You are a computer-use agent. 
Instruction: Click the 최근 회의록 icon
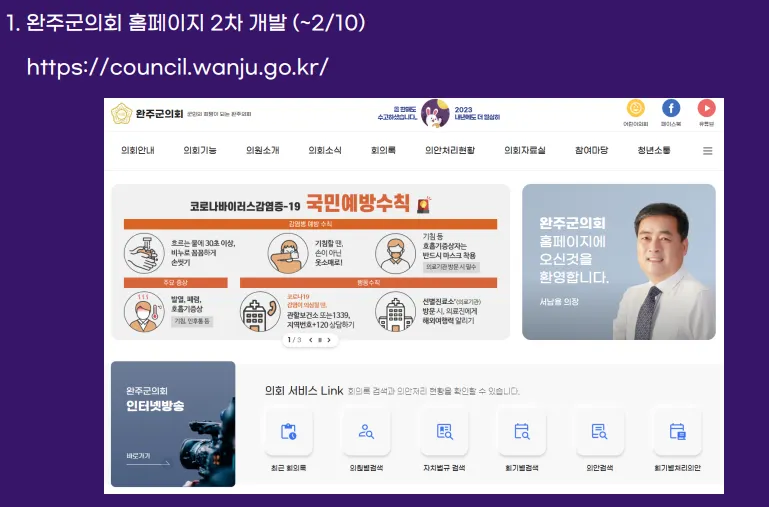coord(288,432)
